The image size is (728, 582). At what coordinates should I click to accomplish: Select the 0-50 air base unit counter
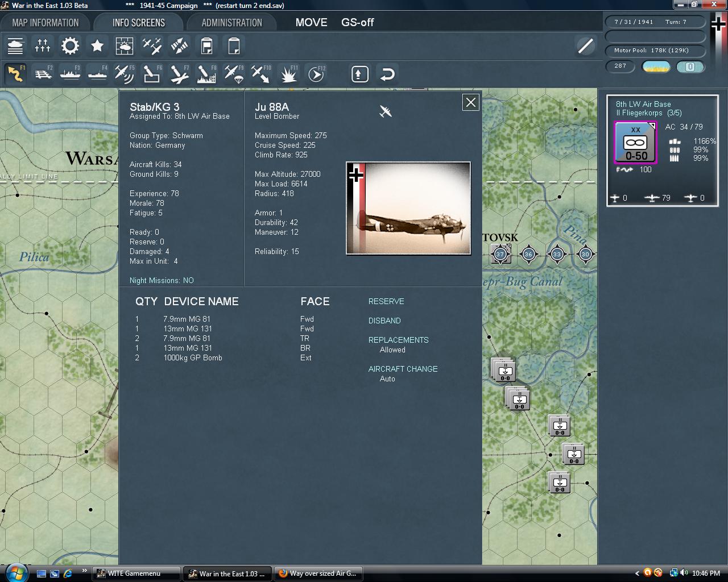636,143
